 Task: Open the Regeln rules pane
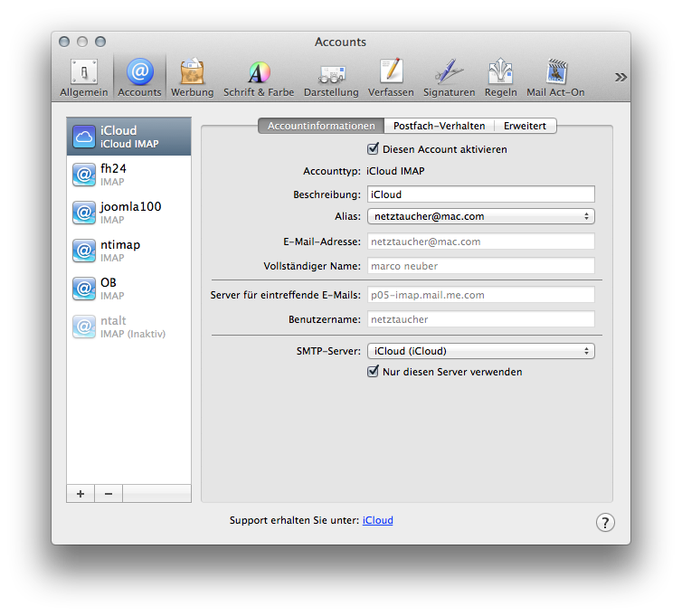point(500,78)
